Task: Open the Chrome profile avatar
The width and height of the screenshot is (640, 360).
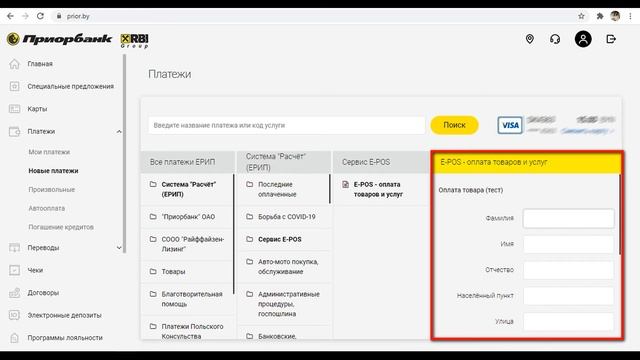Action: (615, 16)
